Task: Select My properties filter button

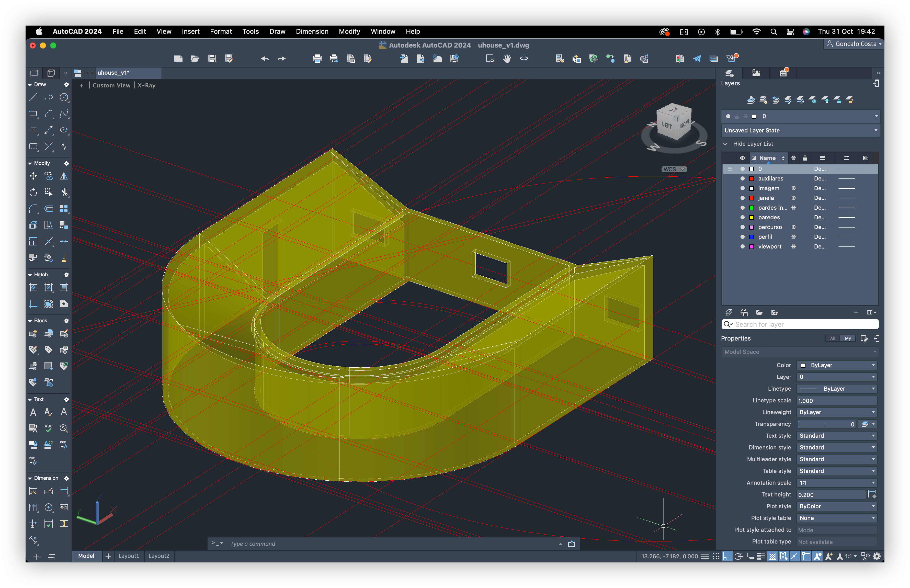Action: coord(848,338)
